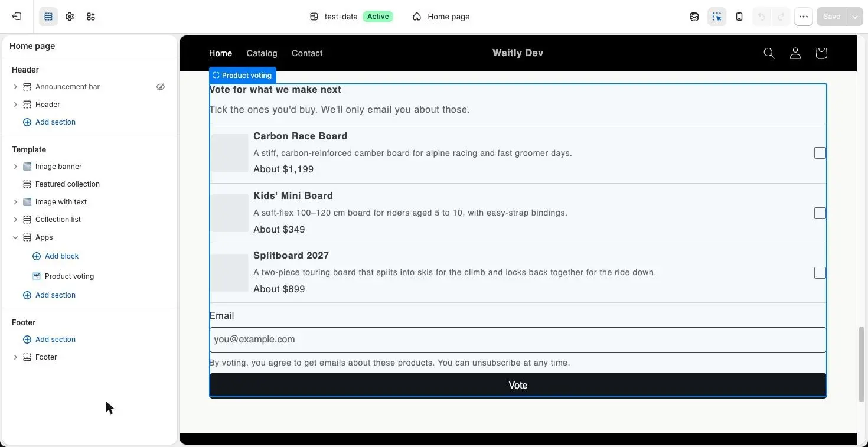Open the App embeds icon

(x=91, y=17)
